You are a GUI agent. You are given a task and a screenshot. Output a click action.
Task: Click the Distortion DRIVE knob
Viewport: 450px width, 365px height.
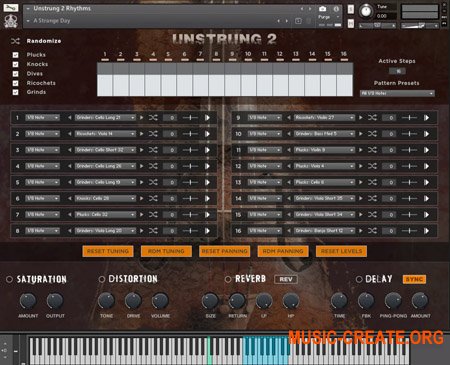click(133, 301)
